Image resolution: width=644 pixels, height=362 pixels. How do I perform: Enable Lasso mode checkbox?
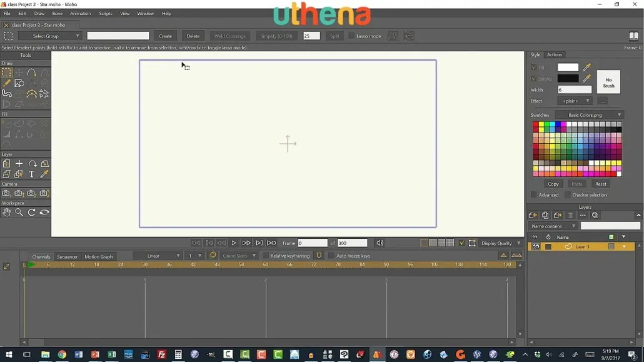(x=351, y=36)
